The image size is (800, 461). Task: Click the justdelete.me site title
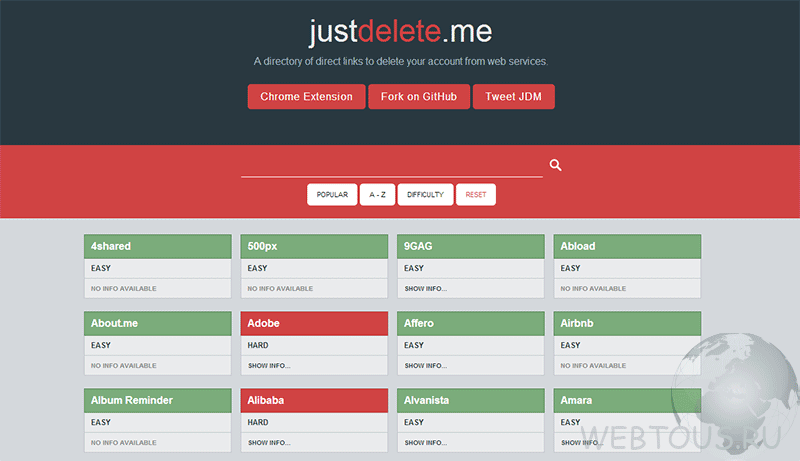click(400, 32)
